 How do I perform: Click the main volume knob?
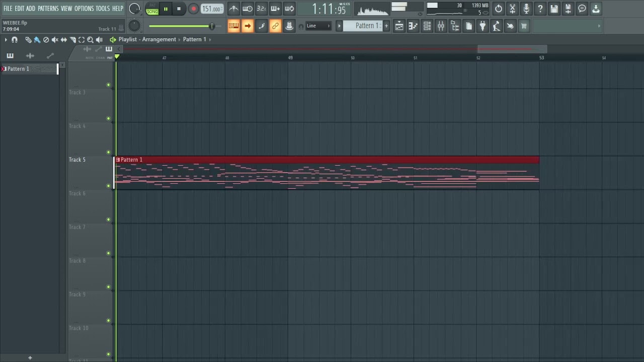(134, 9)
